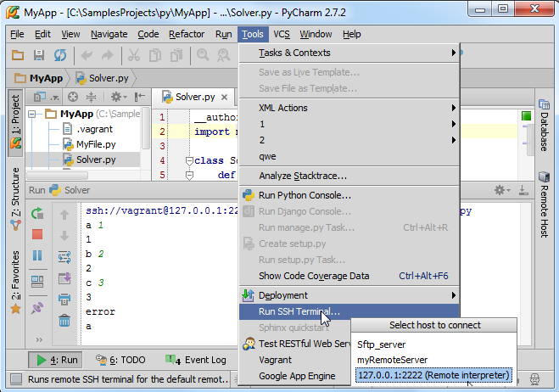Open the Remote Host side panel
The width and height of the screenshot is (559, 392).
[544, 204]
